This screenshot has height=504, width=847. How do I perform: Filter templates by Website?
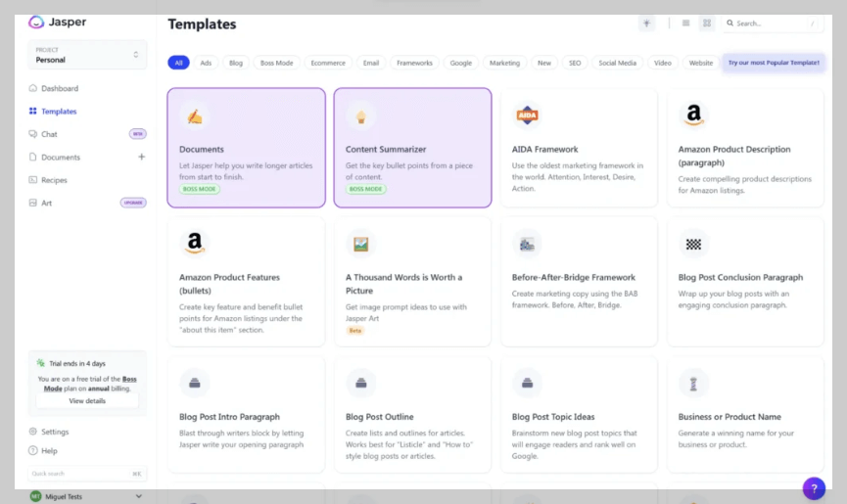click(x=701, y=63)
